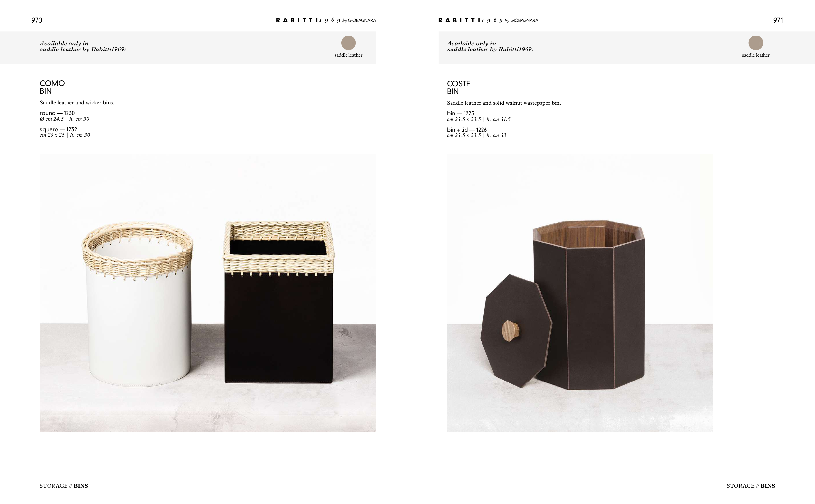
Task: Select the white round Como bin image
Action: point(137,304)
